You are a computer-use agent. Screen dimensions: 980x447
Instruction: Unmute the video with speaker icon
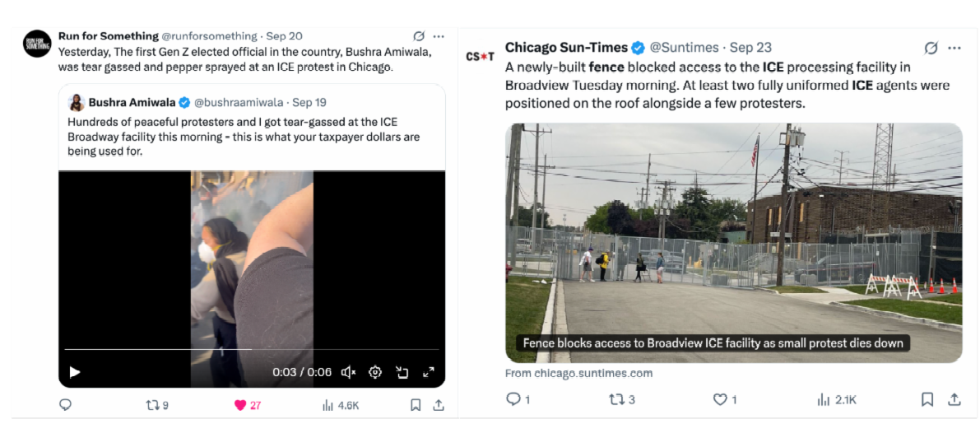[348, 372]
